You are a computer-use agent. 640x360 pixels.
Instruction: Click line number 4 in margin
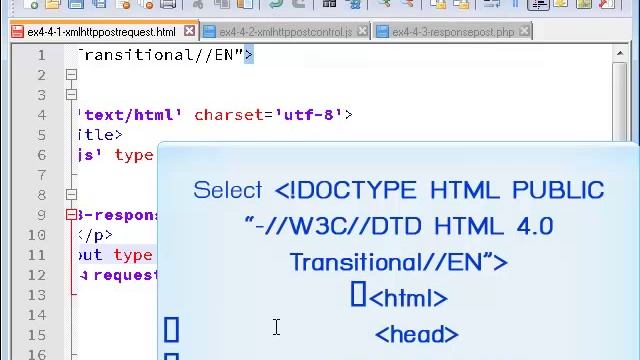pos(42,115)
